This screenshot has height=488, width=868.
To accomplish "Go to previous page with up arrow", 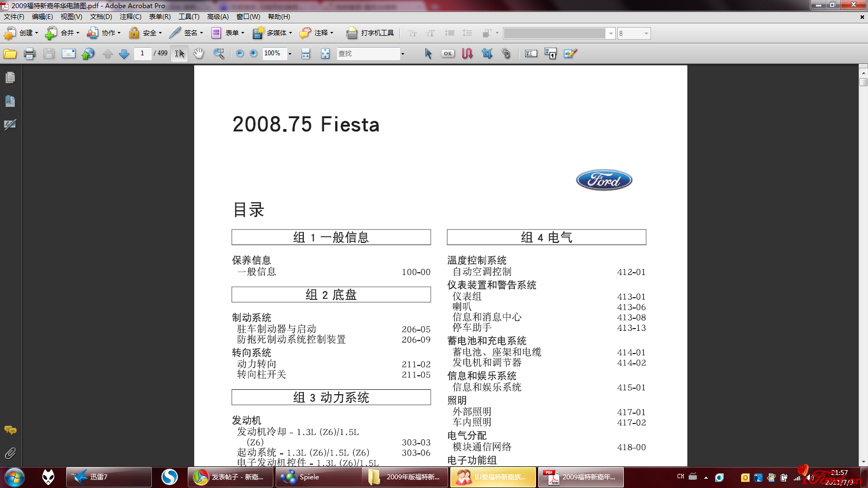I will click(107, 54).
